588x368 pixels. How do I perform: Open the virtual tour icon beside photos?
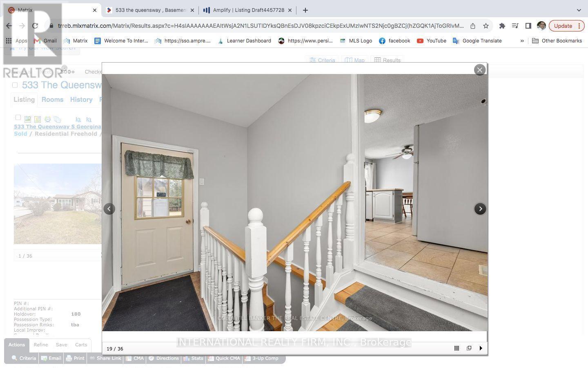pos(38,119)
